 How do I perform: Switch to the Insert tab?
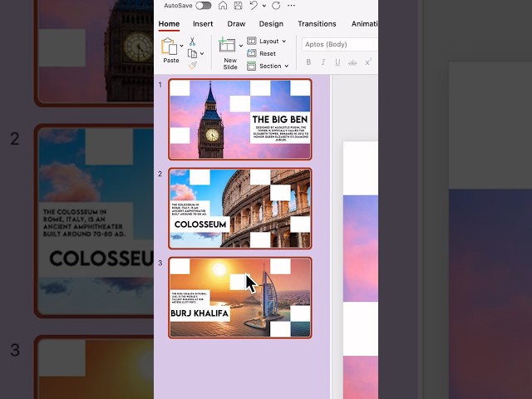(x=203, y=24)
